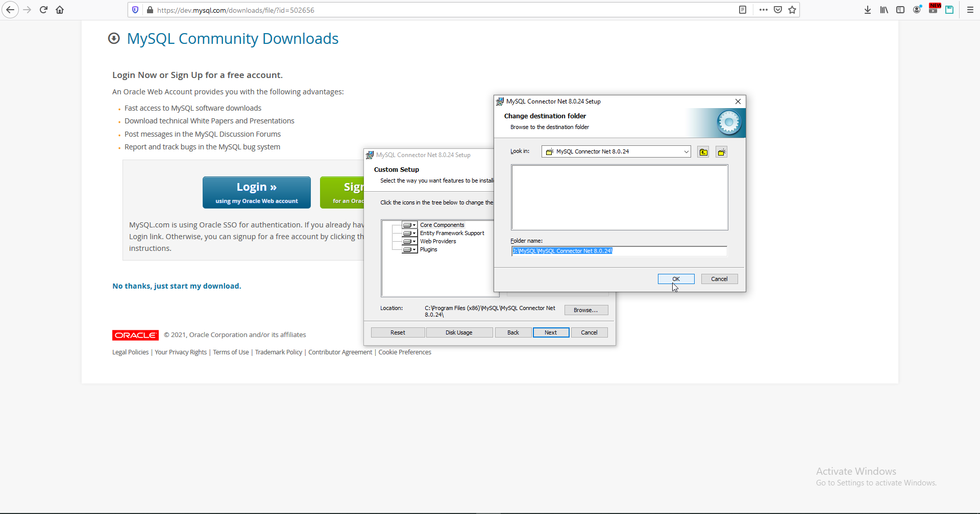View site security padlock details
Screen dimensions: 980x514
tap(150, 10)
